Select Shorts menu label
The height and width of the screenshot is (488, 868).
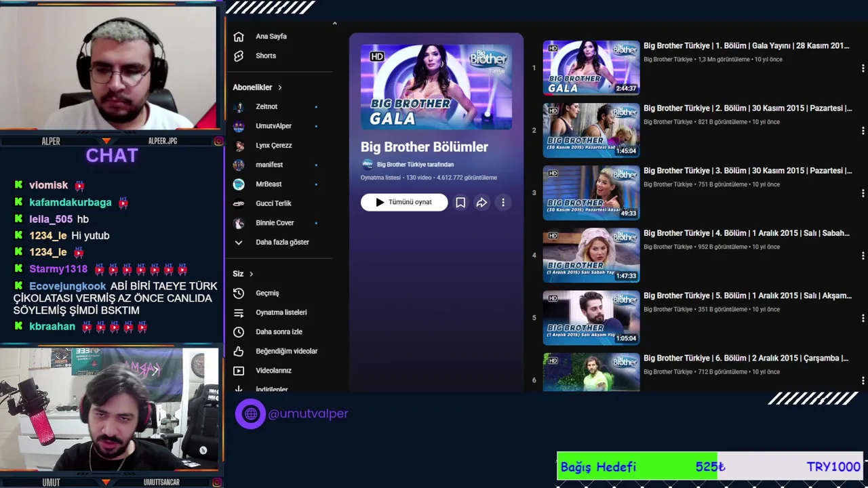tap(266, 56)
